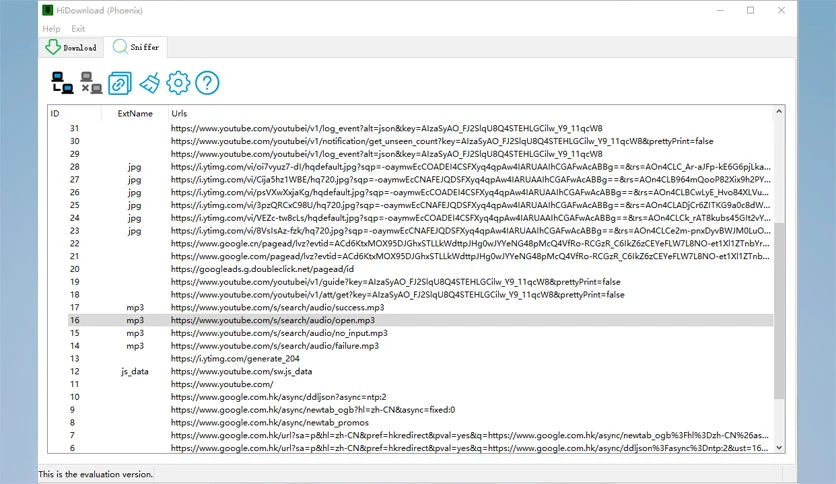Close the HiDownload window
Viewport: 836px width, 484px height.
(x=781, y=10)
